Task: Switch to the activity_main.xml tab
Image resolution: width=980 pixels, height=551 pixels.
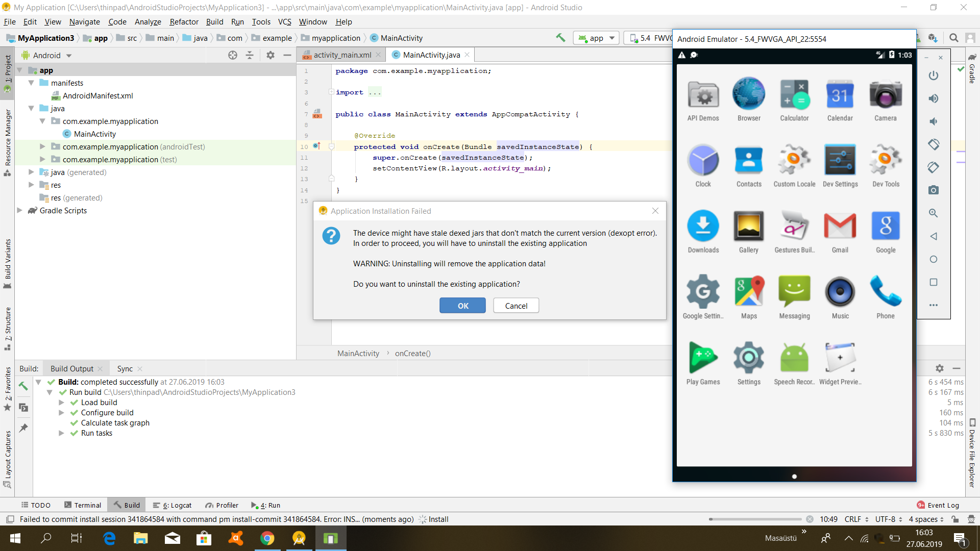Action: (342, 55)
